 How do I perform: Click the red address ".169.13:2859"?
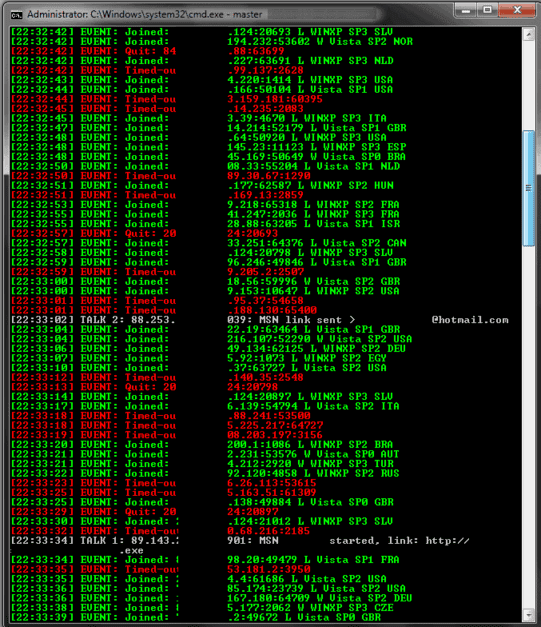(x=266, y=195)
